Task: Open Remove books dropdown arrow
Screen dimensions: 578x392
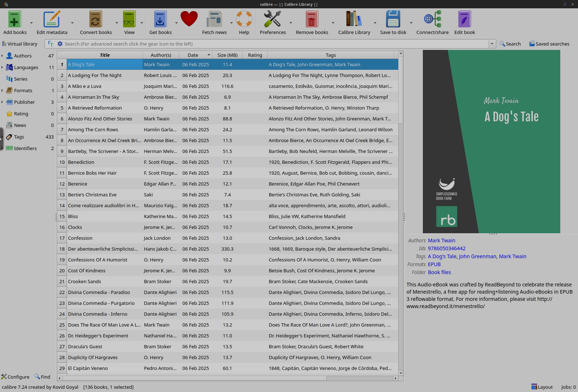Action: pos(333,23)
